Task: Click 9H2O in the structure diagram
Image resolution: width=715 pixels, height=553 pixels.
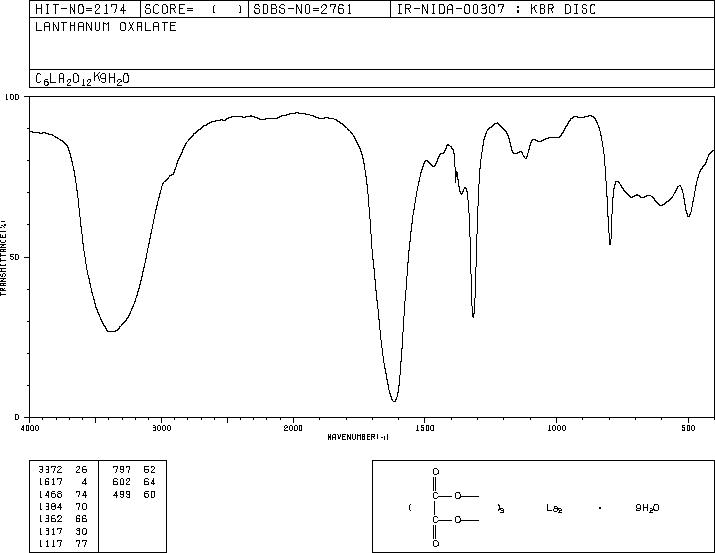Action: [648, 508]
